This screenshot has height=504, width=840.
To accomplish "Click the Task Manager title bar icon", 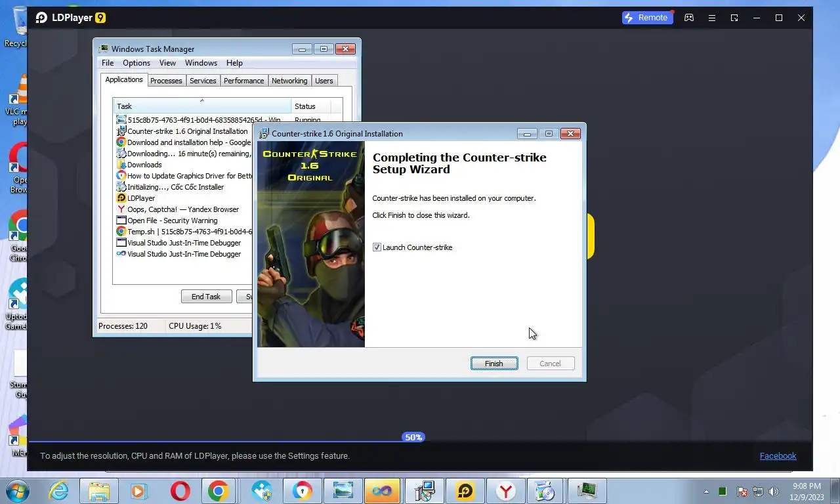I will point(104,49).
